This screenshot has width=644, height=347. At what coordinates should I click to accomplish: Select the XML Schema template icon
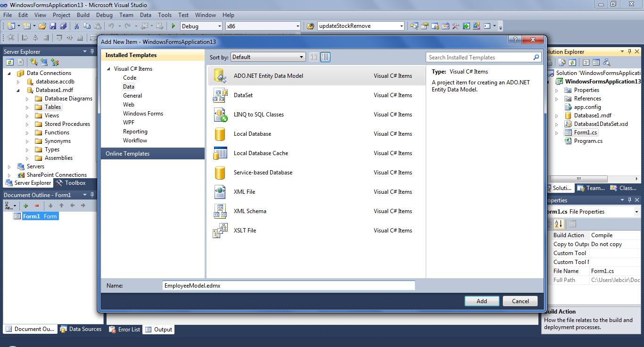(220, 211)
